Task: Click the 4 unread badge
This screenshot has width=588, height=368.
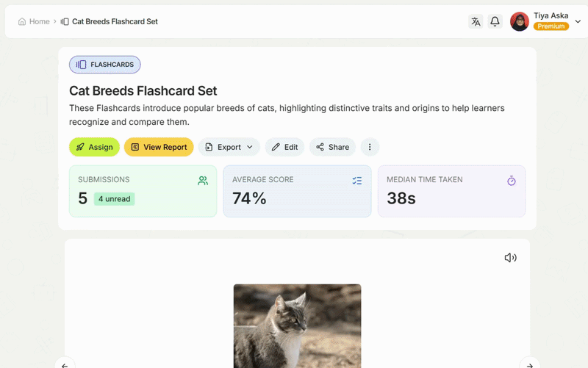Action: click(114, 199)
